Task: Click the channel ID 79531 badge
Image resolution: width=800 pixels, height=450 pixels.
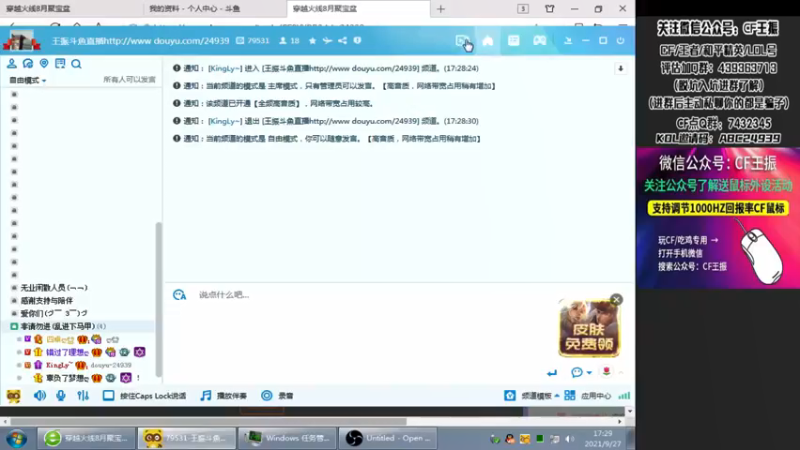Action: (x=253, y=41)
